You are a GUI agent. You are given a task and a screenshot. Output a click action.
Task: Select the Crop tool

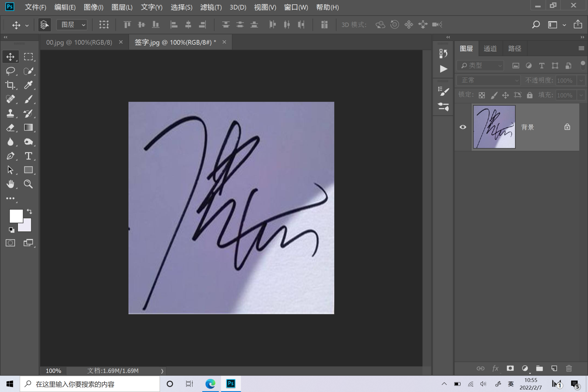click(x=10, y=85)
